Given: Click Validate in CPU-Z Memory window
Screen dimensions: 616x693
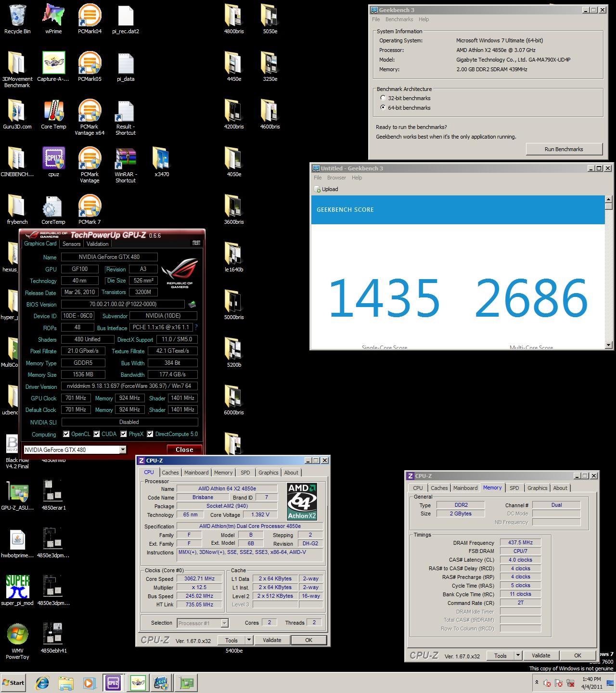Looking at the screenshot, I should coord(541,655).
